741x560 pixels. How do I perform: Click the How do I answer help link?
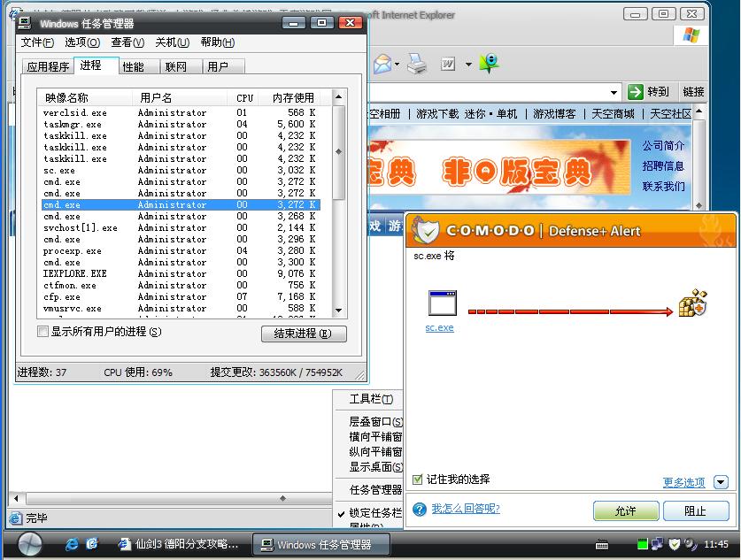click(x=466, y=509)
